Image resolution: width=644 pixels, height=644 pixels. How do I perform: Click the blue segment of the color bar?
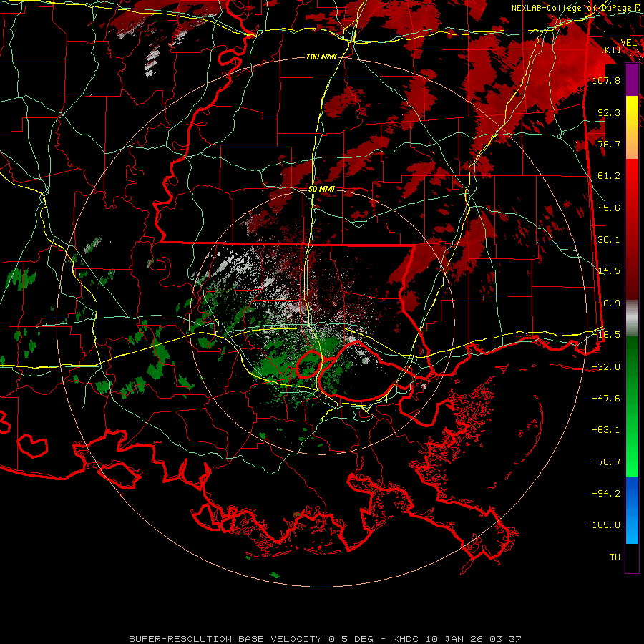click(x=632, y=510)
